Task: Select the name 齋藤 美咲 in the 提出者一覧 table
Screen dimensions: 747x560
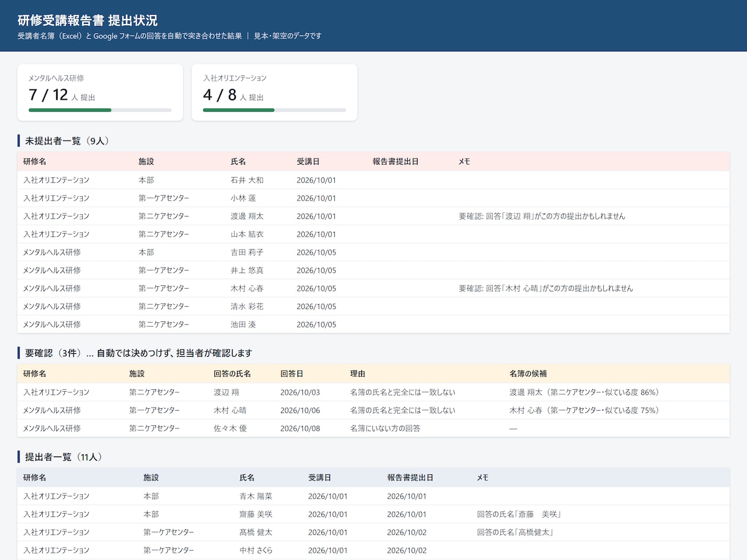Action: click(x=256, y=514)
